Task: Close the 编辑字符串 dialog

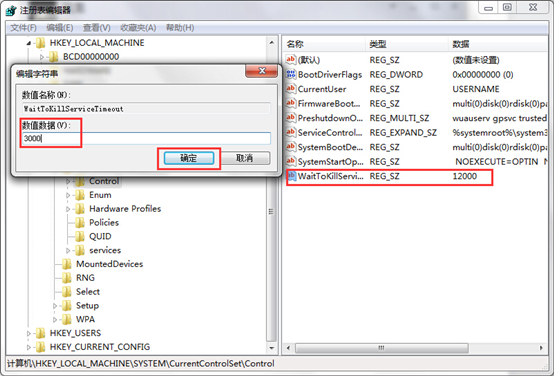Action: (262, 71)
